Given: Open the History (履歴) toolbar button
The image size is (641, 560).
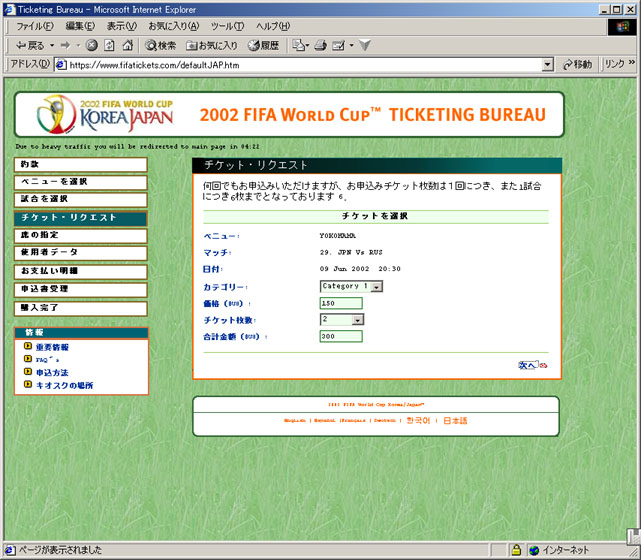Looking at the screenshot, I should click(264, 45).
